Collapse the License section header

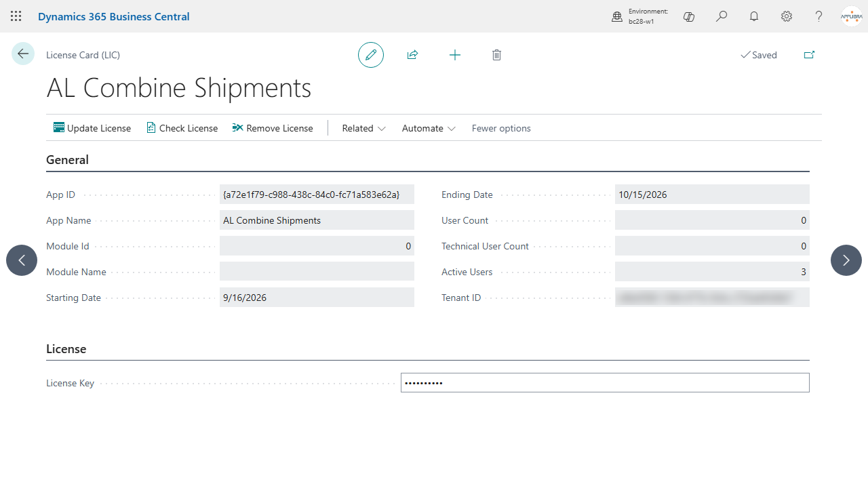point(66,349)
